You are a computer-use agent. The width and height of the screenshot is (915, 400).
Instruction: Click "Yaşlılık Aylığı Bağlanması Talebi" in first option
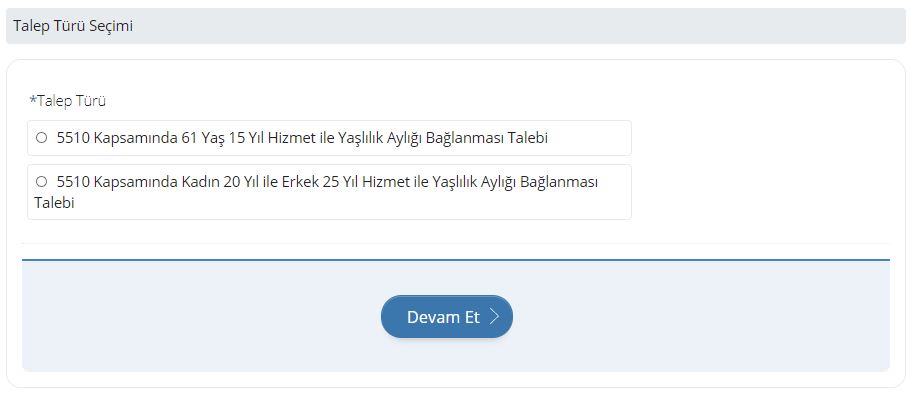pyautogui.click(x=428, y=138)
